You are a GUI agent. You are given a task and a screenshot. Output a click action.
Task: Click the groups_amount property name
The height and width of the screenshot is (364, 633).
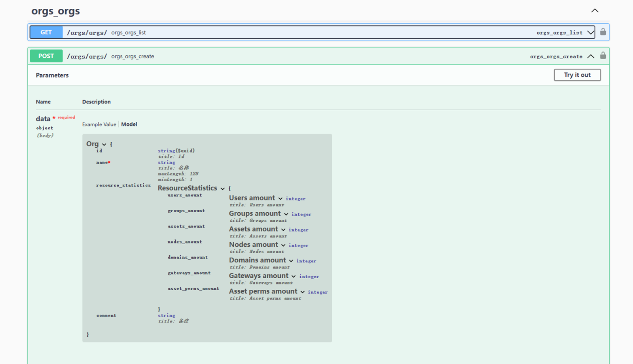186,211
